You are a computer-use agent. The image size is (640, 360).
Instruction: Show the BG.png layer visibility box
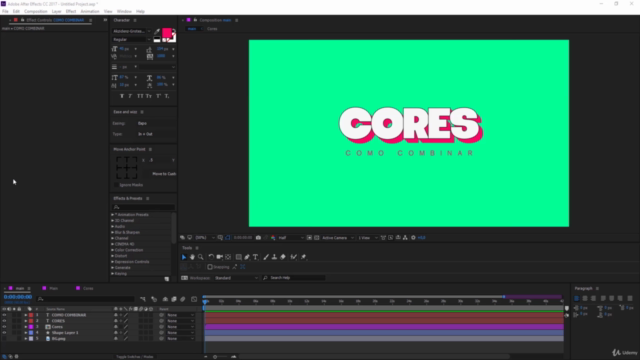click(4, 339)
